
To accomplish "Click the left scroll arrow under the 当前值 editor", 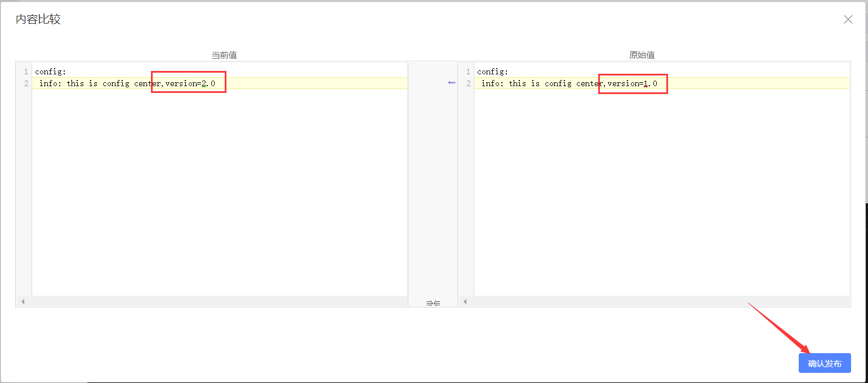I will pos(23,302).
